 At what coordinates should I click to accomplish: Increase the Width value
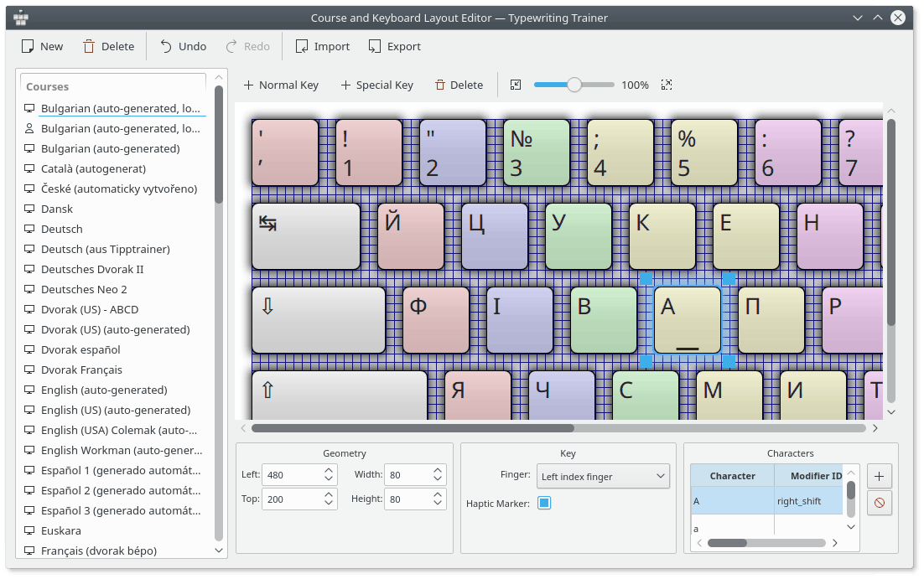[437, 470]
